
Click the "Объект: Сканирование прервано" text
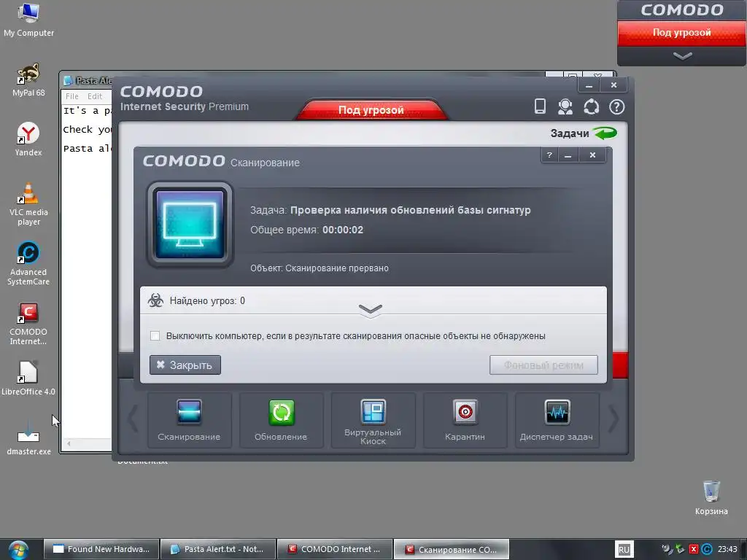[320, 268]
